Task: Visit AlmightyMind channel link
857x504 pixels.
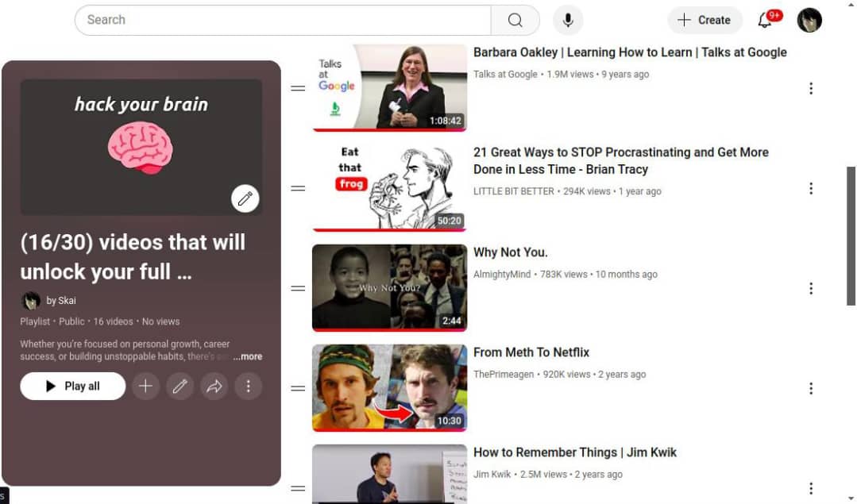Action: tap(502, 274)
